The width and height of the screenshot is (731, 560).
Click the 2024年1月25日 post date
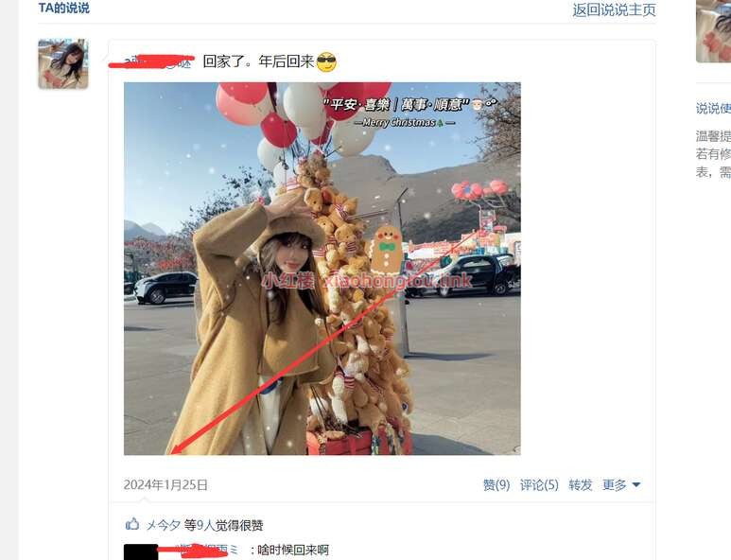165,485
